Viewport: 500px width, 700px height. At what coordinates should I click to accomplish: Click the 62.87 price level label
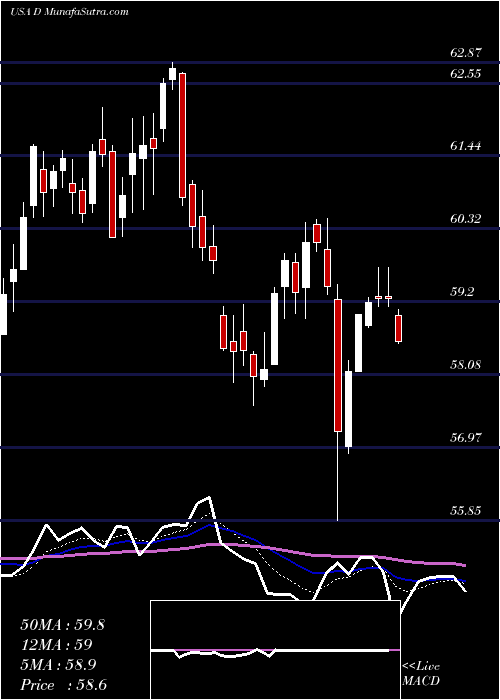pyautogui.click(x=466, y=53)
